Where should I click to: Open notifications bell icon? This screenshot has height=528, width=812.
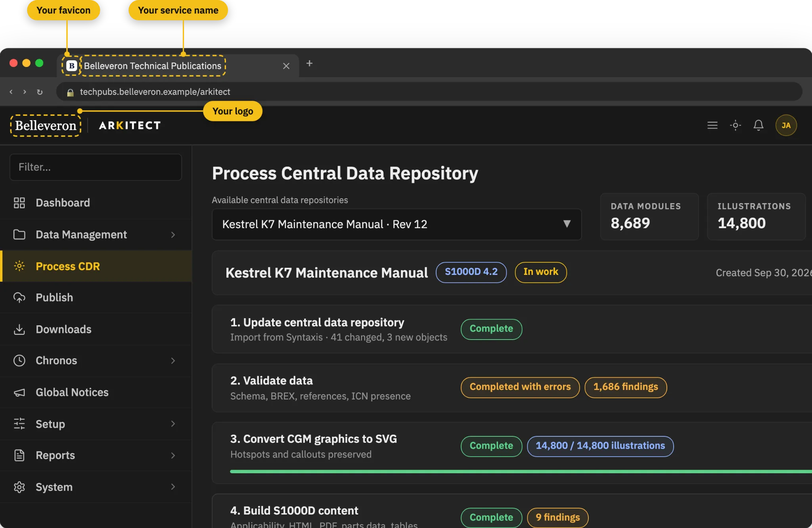tap(758, 125)
